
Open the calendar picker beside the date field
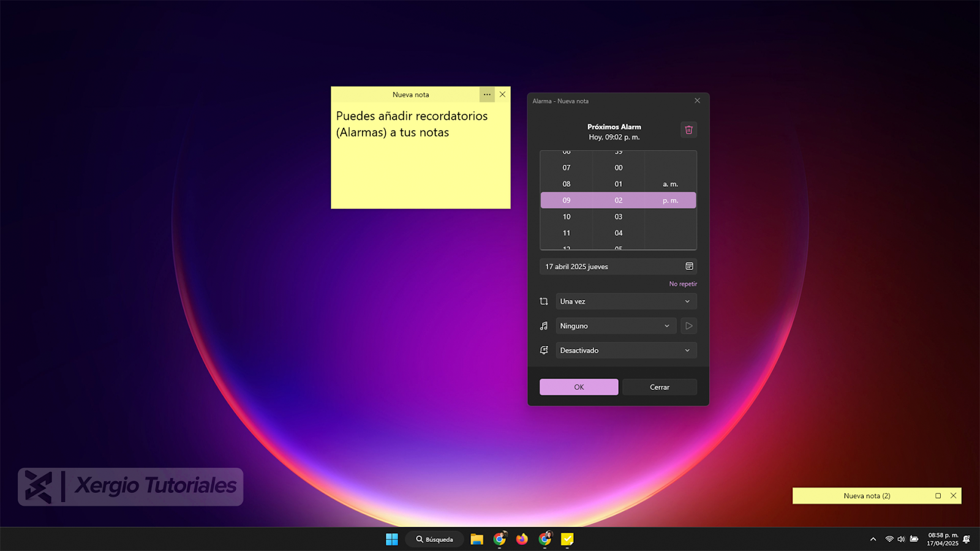tap(688, 266)
